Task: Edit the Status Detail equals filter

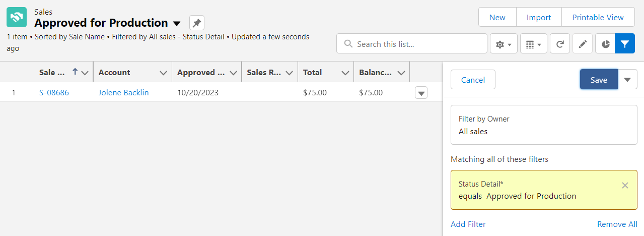Action: (x=544, y=190)
